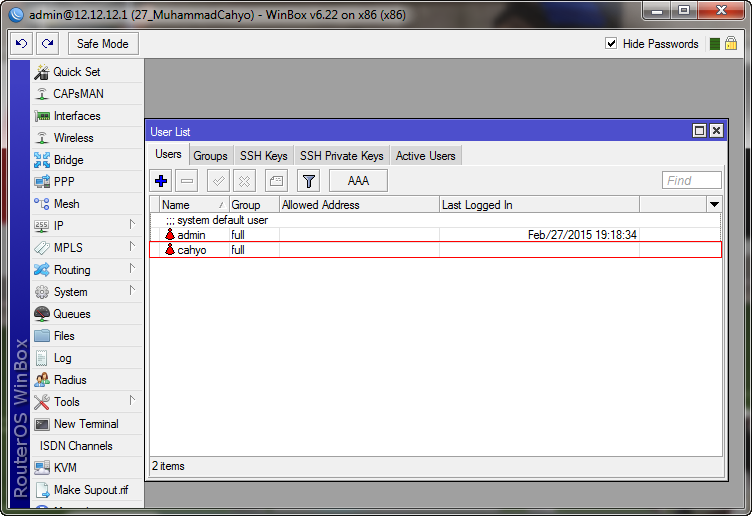The width and height of the screenshot is (752, 516).
Task: Open CAPsMAN menu item
Action: [87, 94]
